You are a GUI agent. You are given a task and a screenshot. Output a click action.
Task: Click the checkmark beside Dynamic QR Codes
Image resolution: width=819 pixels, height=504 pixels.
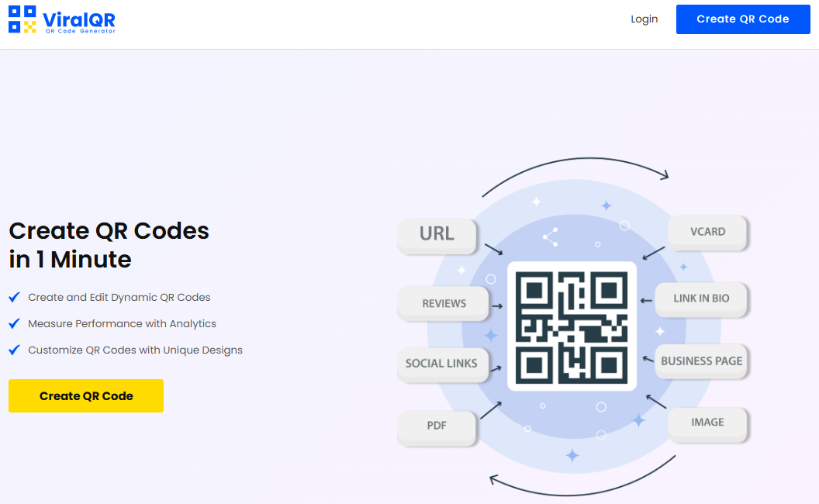(13, 297)
